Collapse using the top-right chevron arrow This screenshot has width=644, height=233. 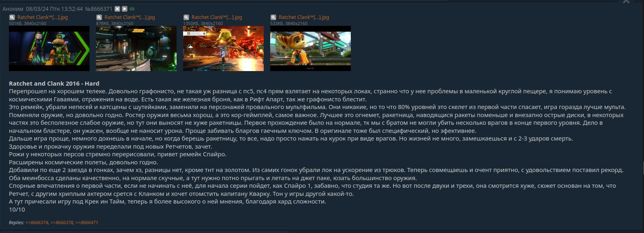point(626,2)
